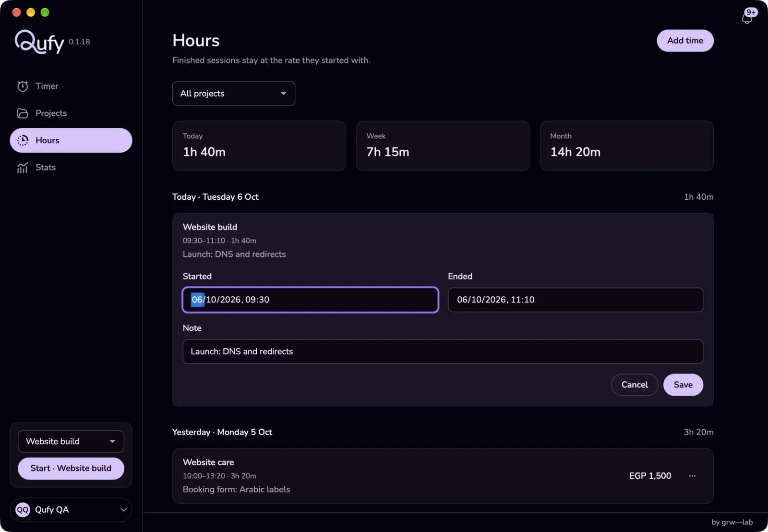The image size is (768, 532).
Task: Go to the Projects page
Action: pyautogui.click(x=71, y=113)
